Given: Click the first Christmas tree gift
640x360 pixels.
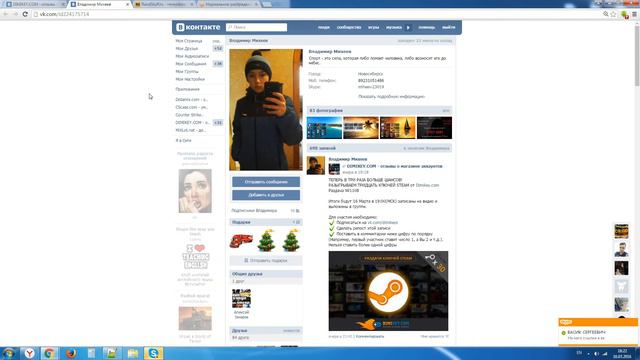Looking at the screenshot, I should coord(266,240).
